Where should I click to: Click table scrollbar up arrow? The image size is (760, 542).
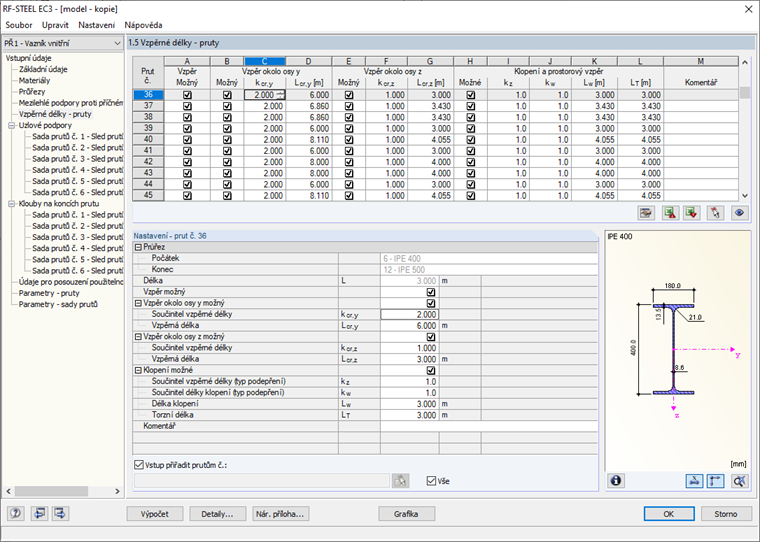(x=745, y=62)
